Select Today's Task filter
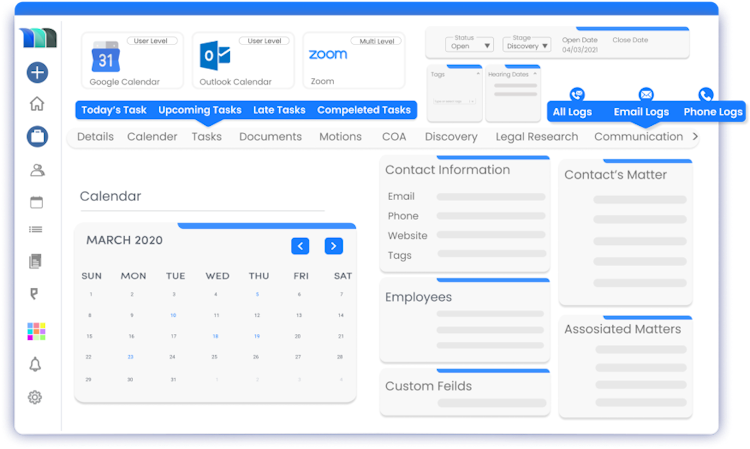 [x=114, y=110]
